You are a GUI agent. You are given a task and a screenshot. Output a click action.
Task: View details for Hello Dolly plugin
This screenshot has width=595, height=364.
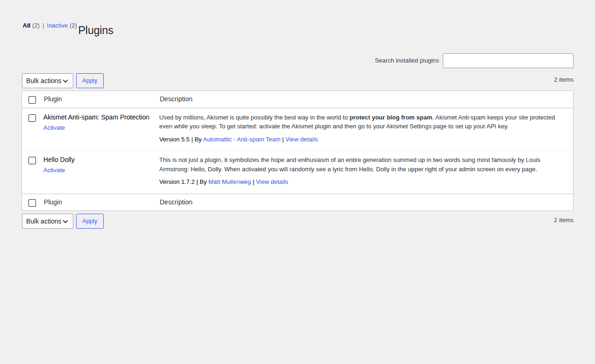point(272,182)
